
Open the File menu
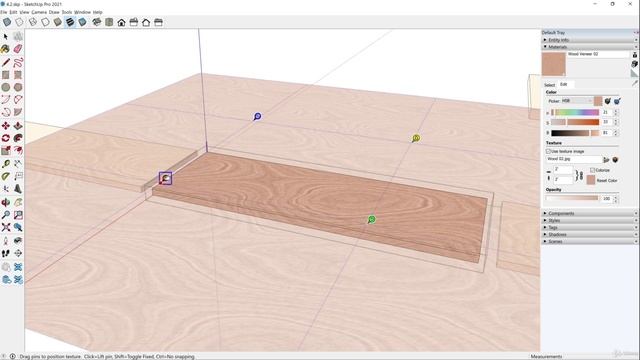4,12
